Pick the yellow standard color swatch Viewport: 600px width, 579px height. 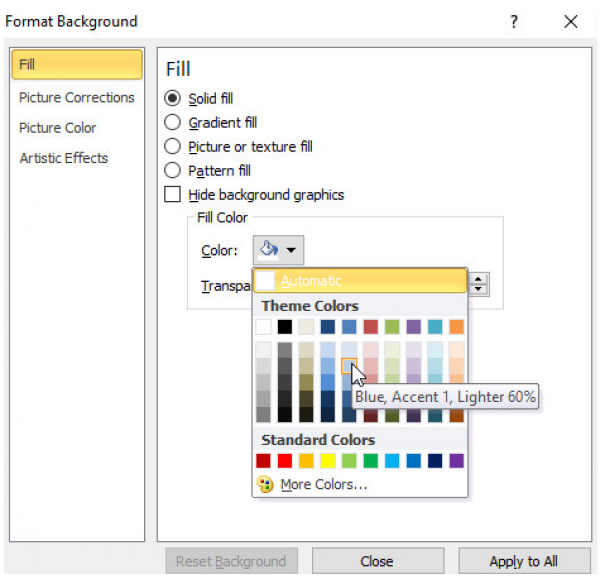[325, 461]
